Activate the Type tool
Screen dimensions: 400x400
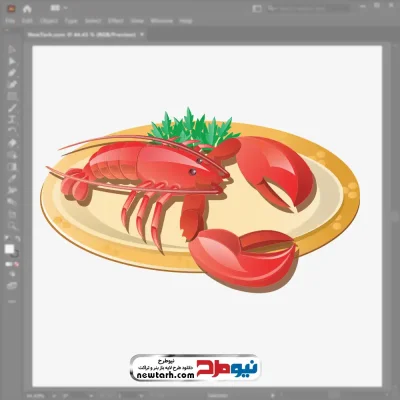(12, 119)
